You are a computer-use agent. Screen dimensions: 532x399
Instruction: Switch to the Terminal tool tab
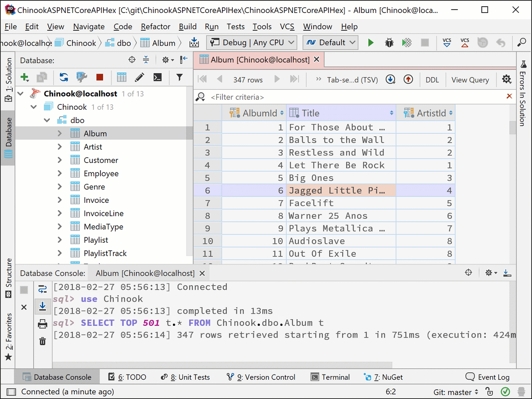pyautogui.click(x=330, y=377)
